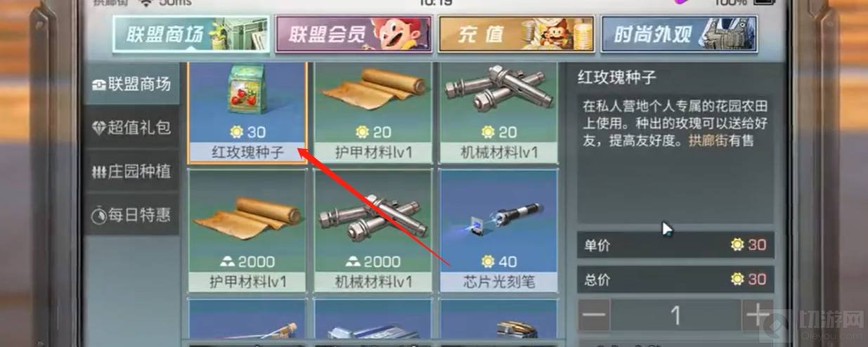868x347 pixels.
Task: Open 超值礼包 in the sidebar
Action: pos(131,128)
